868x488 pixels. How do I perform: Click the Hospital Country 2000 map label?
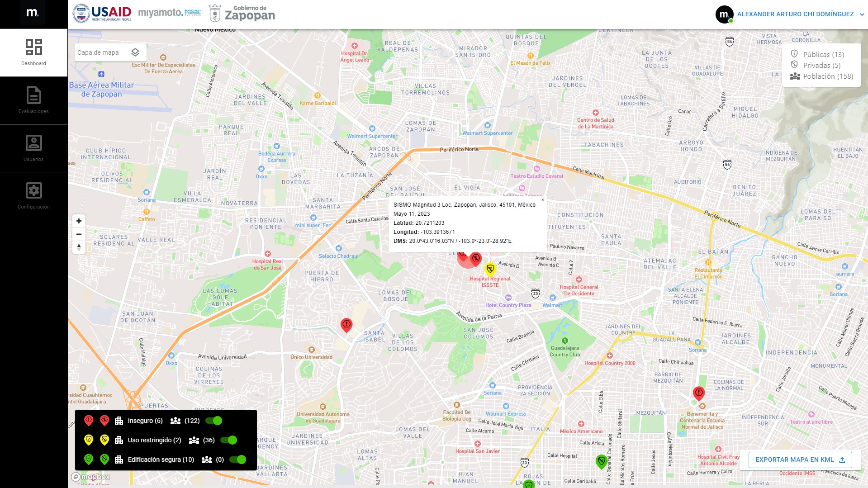(x=610, y=363)
